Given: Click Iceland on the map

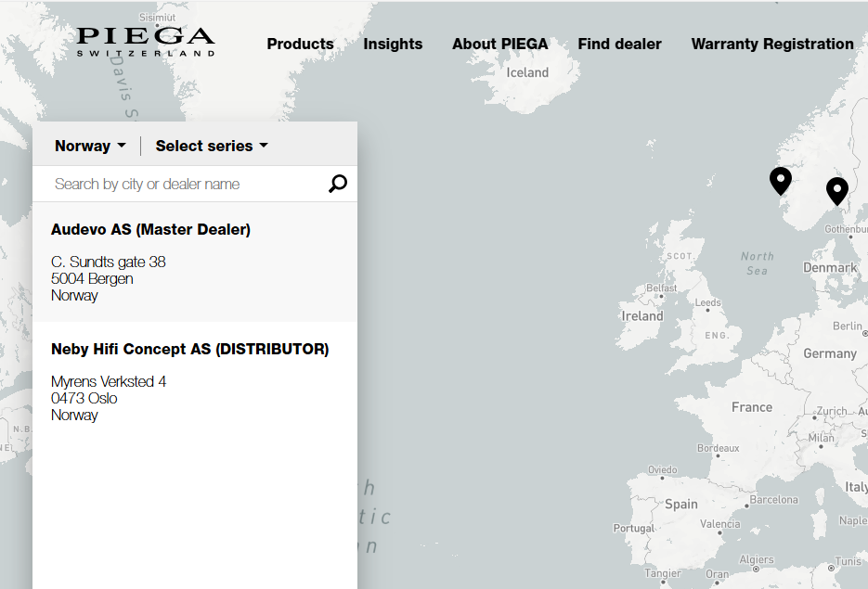Looking at the screenshot, I should tap(527, 72).
